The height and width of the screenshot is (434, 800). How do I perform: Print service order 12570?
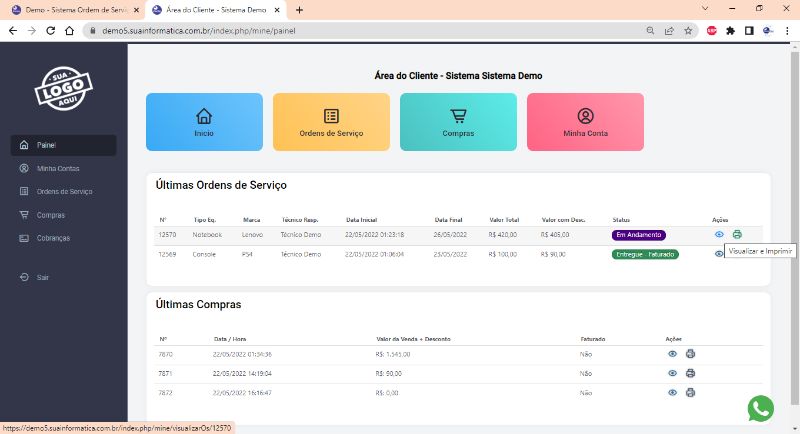(x=737, y=235)
